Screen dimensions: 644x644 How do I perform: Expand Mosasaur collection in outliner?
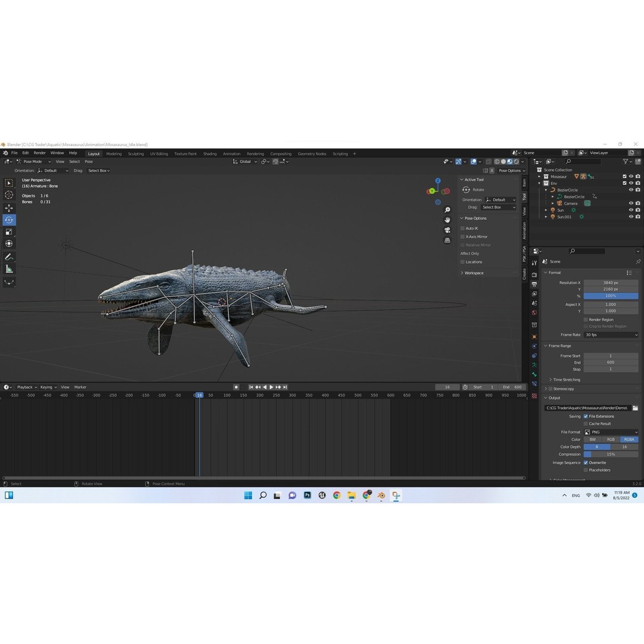click(539, 177)
